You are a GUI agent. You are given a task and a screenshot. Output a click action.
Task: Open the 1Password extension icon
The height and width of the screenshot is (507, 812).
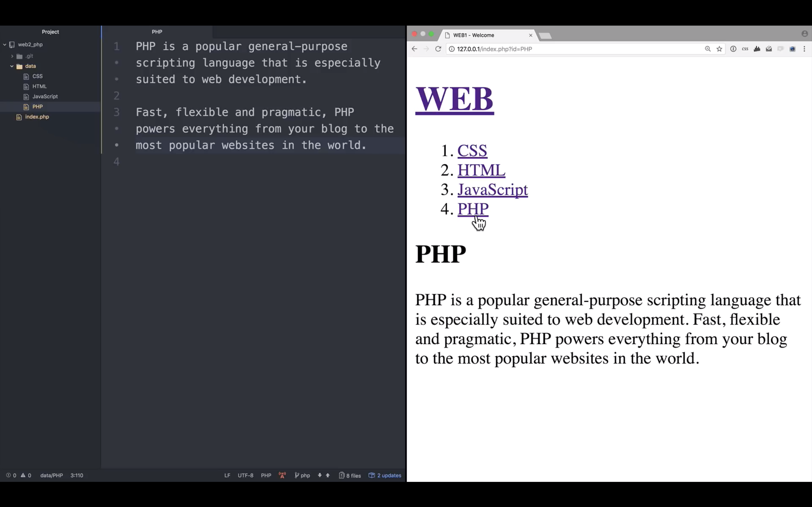point(733,49)
